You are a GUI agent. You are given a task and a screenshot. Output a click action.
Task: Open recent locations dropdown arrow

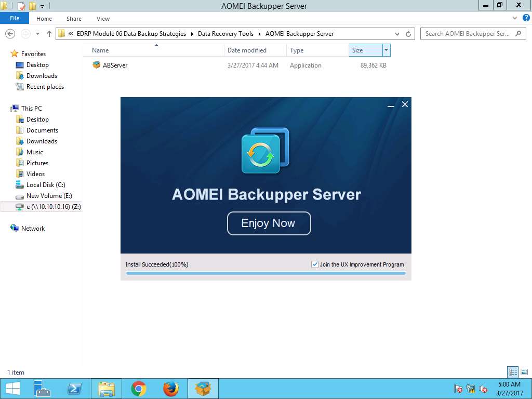(x=37, y=34)
